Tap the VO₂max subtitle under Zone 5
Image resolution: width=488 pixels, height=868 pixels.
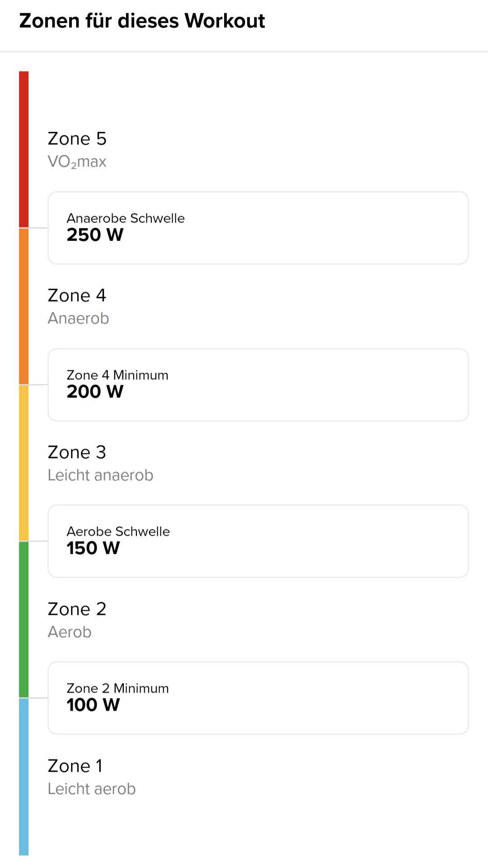coord(77,162)
